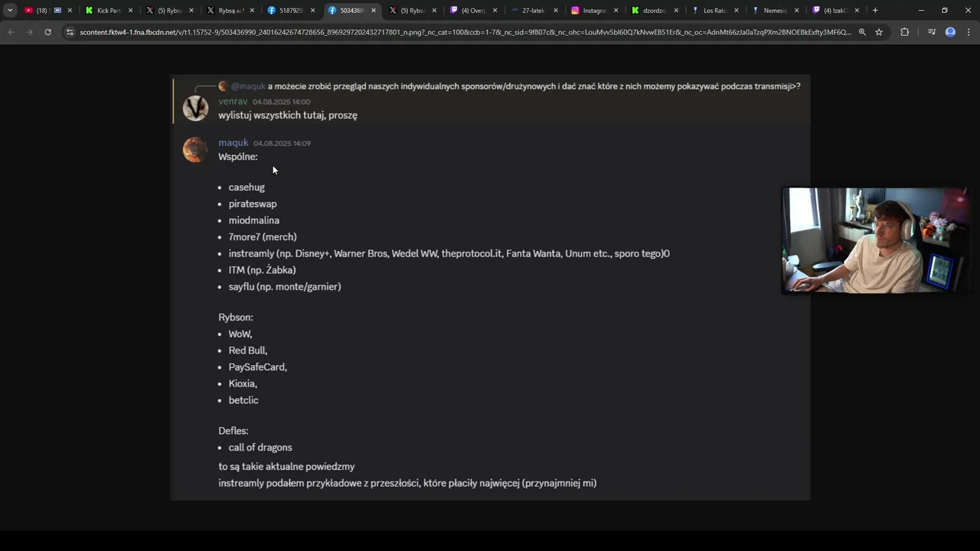Click the webcam overlay of streamer
Viewport: 980px width, 551px height.
point(874,240)
